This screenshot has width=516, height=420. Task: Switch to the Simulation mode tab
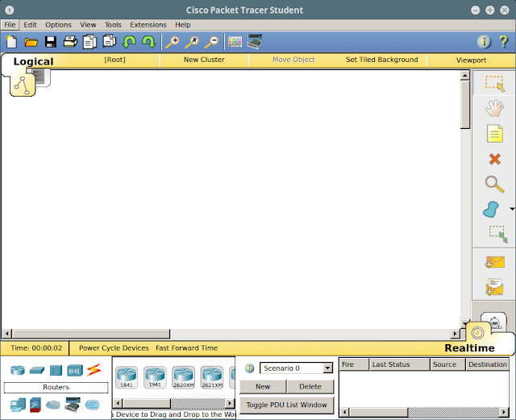(494, 322)
